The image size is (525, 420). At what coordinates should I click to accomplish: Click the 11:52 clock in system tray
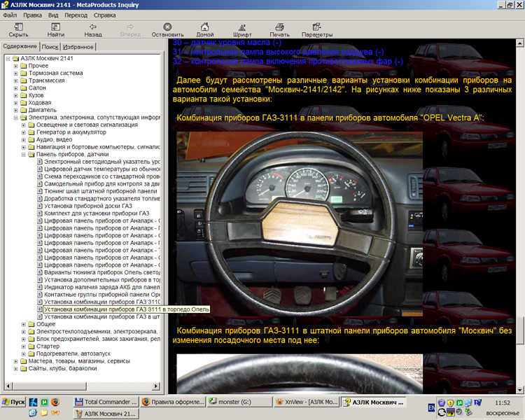[502, 402]
